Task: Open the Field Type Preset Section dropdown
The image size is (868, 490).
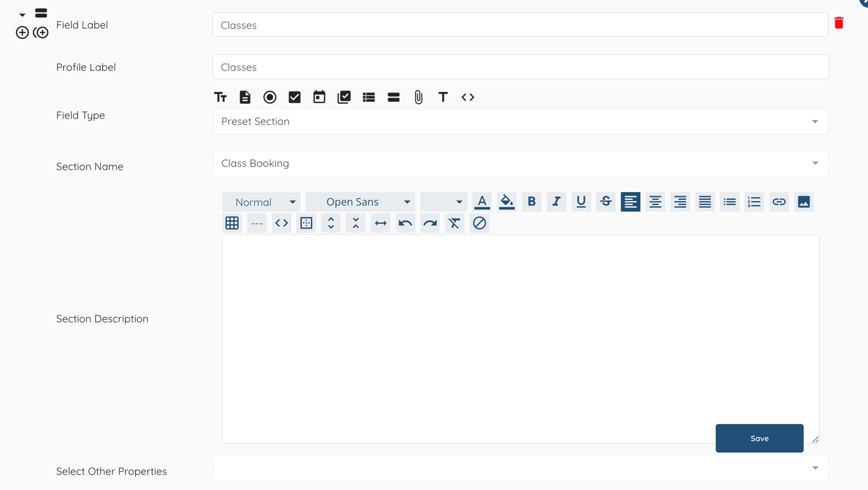Action: 520,122
